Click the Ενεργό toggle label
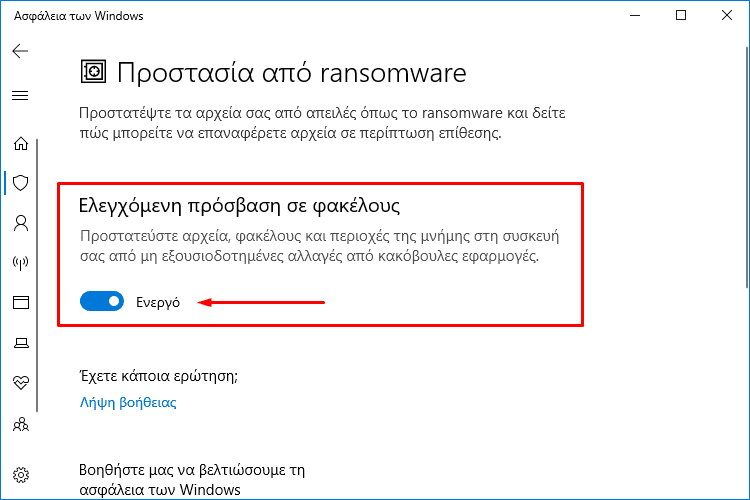Image resolution: width=750 pixels, height=500 pixels. tap(158, 303)
